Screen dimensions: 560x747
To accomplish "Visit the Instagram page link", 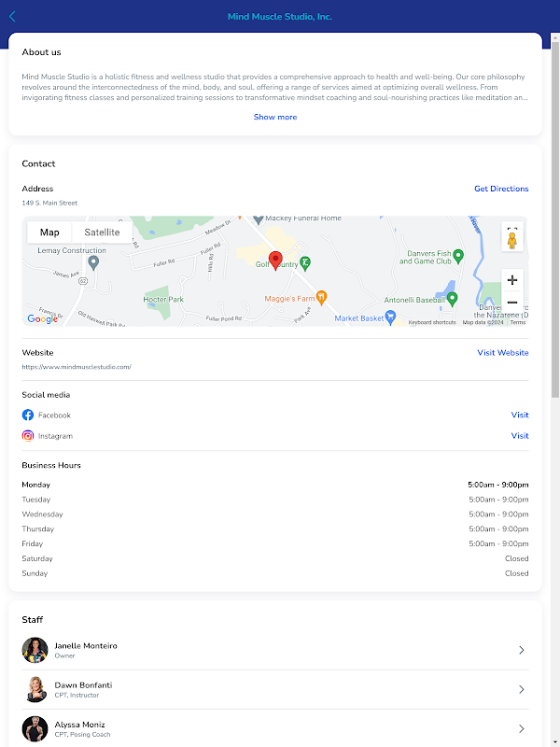I will tap(520, 436).
